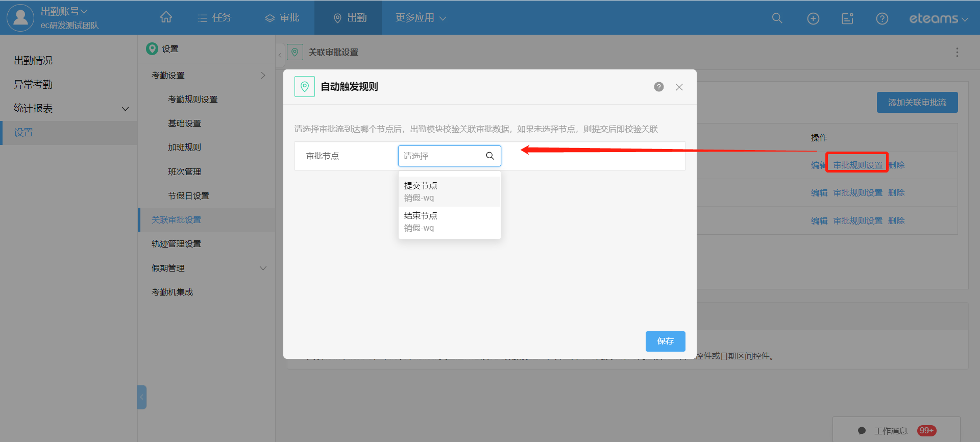Click the blue sidebar collapse handle
Image resolution: width=980 pixels, height=442 pixels.
142,397
